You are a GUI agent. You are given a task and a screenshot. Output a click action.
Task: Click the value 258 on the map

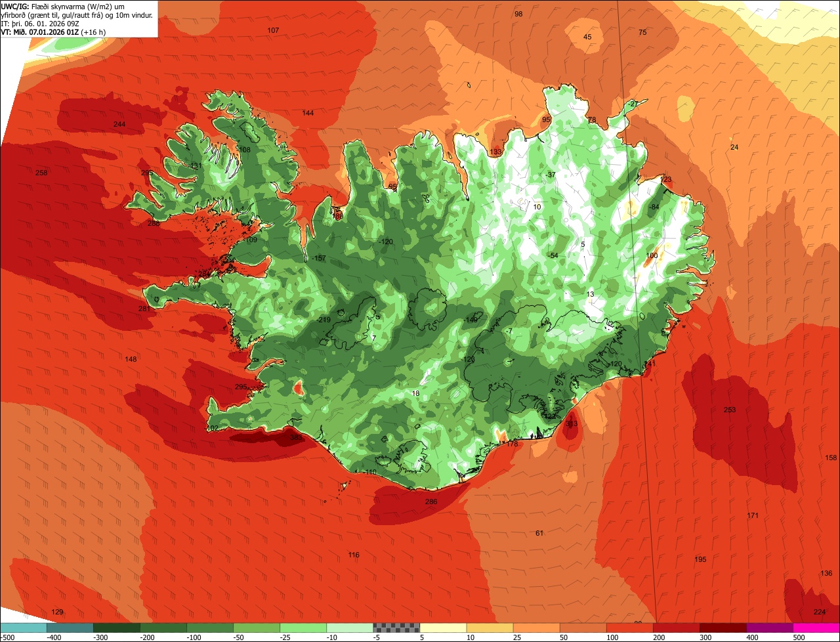tap(41, 173)
